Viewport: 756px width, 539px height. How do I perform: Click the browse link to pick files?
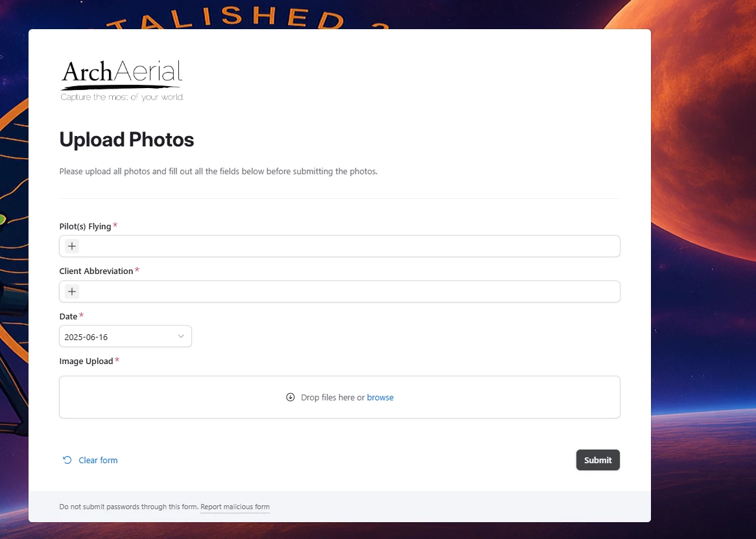pyautogui.click(x=380, y=397)
